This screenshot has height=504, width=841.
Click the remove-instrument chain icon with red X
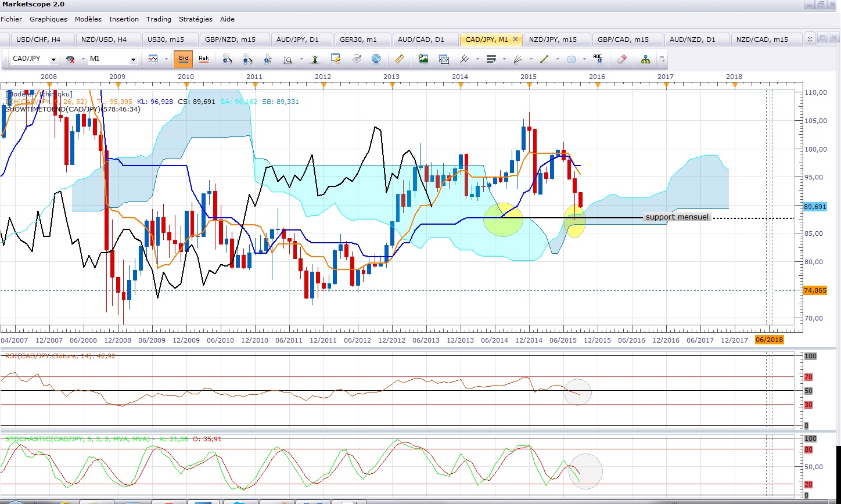pyautogui.click(x=71, y=59)
